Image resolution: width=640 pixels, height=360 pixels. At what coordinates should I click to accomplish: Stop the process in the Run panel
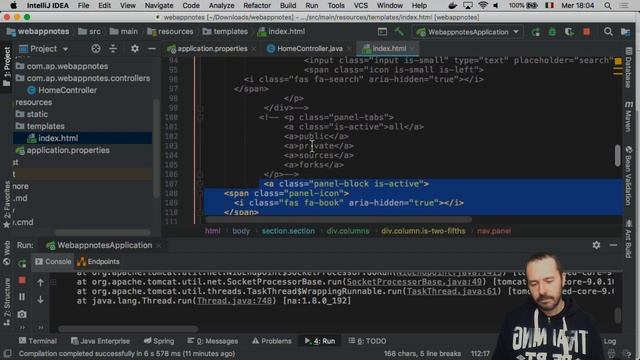point(22,280)
